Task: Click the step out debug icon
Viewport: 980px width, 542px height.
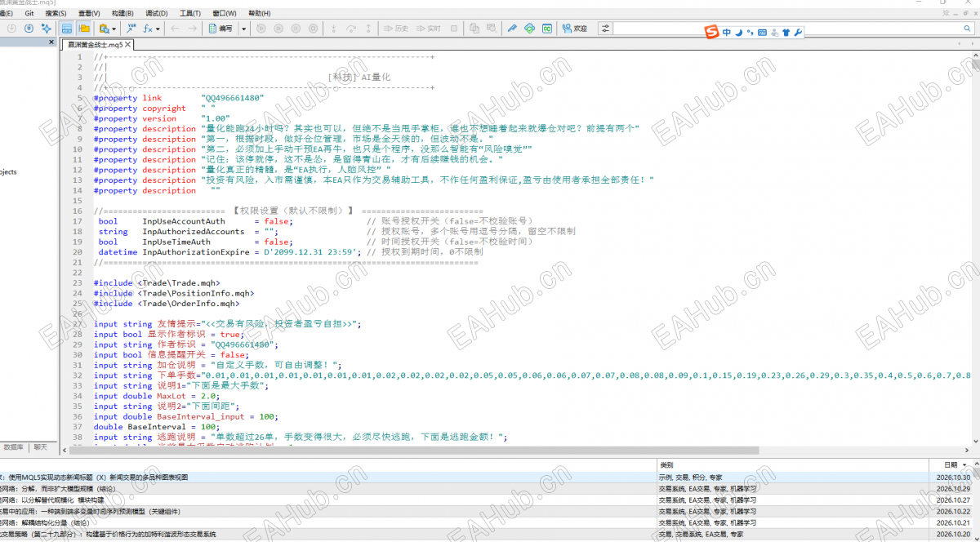Action: (x=368, y=29)
